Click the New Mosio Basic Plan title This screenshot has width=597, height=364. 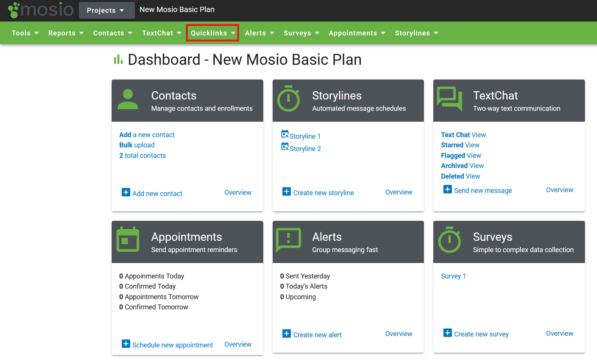[x=177, y=9]
